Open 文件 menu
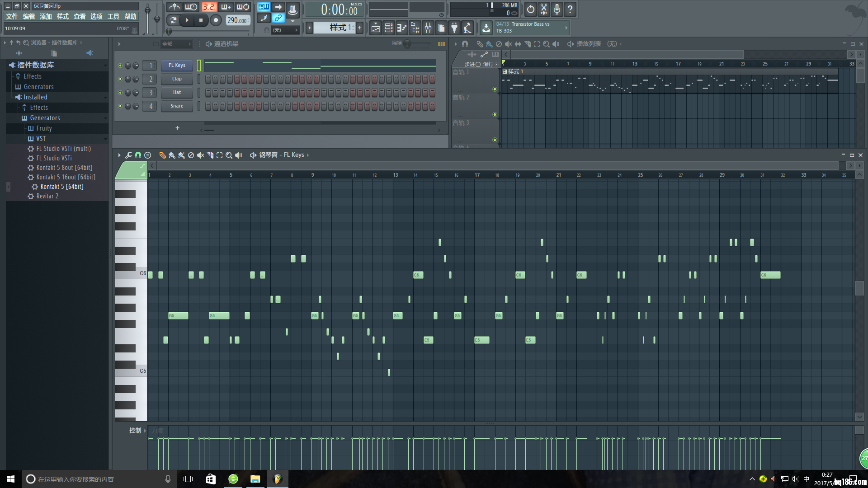868x488 pixels. [12, 17]
